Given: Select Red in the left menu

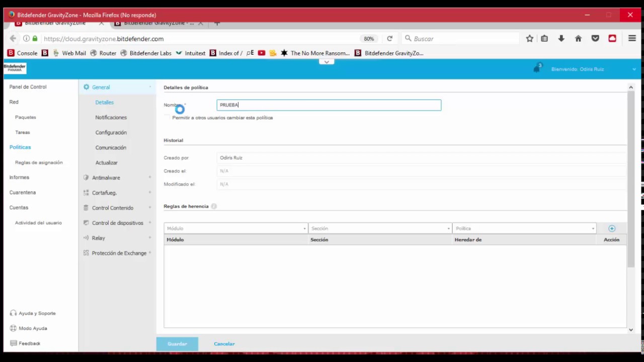Looking at the screenshot, I should pos(14,102).
